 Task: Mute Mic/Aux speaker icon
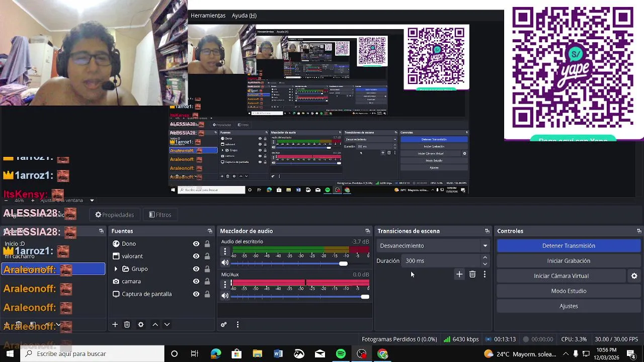tap(225, 296)
